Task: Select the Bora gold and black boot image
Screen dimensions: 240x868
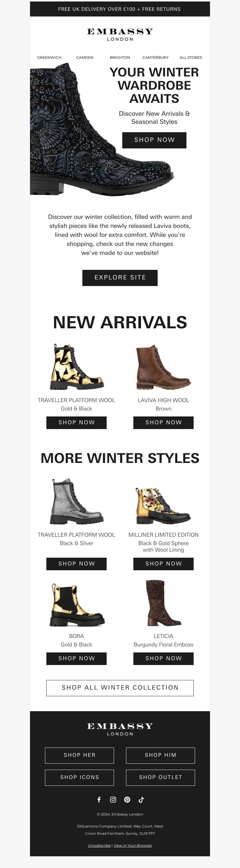Action: (x=76, y=605)
